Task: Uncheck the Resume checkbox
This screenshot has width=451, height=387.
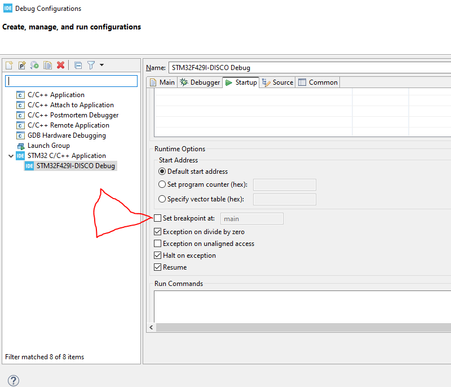Action: coord(157,267)
